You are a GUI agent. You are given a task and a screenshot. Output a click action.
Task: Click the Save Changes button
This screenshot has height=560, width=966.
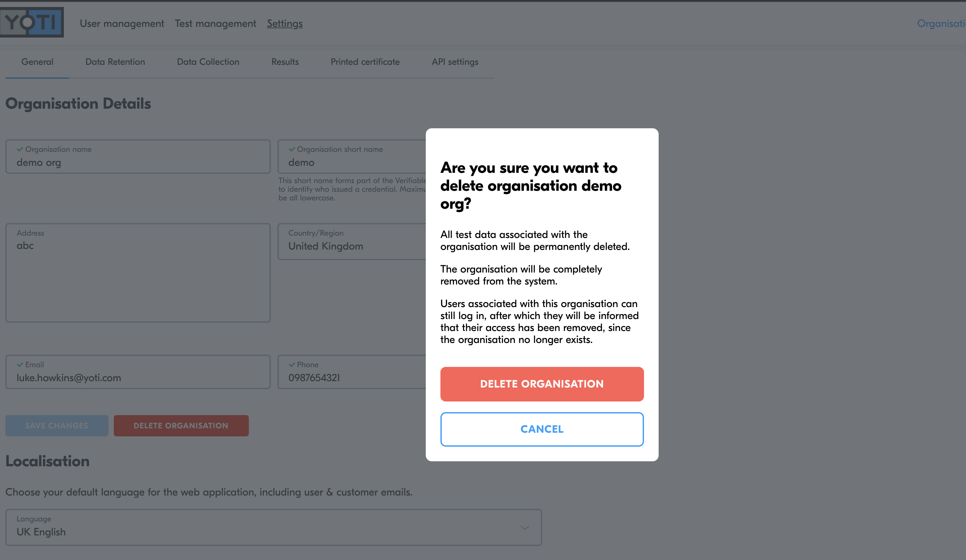click(x=57, y=425)
